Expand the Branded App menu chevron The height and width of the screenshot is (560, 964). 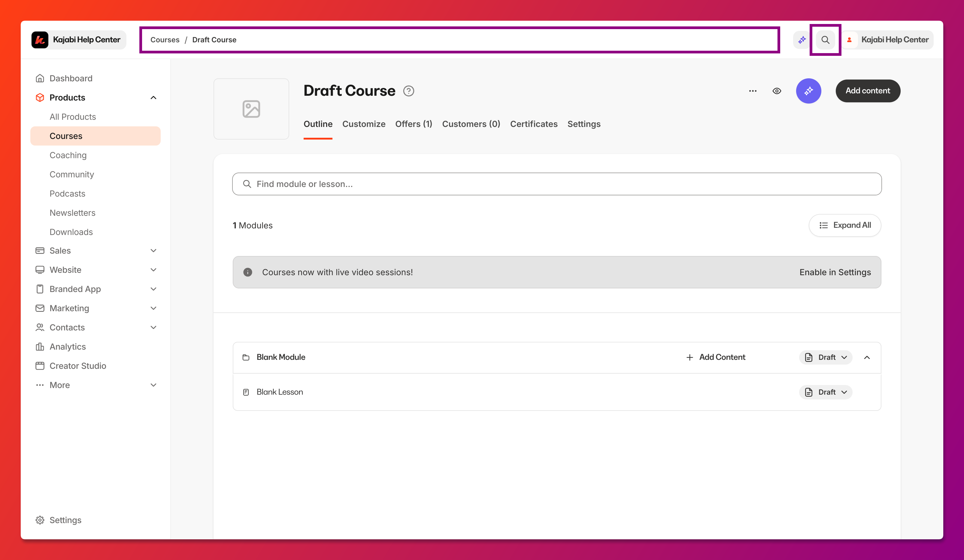(153, 289)
